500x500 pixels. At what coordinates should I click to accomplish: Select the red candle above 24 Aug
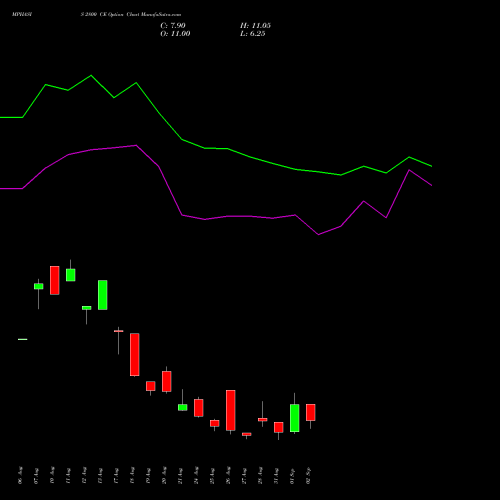[x=199, y=408]
